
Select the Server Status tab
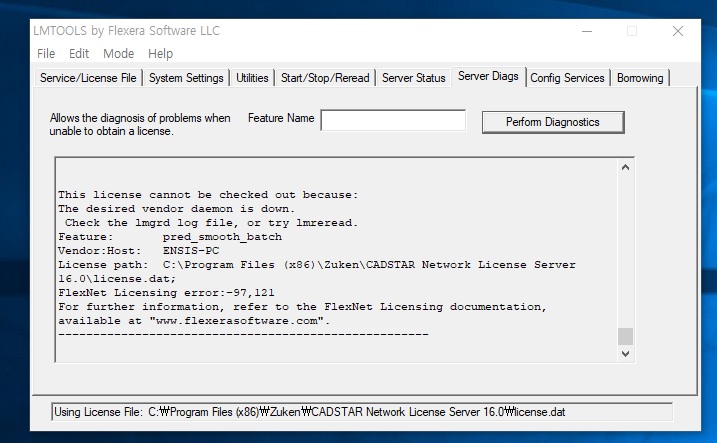[x=413, y=78]
